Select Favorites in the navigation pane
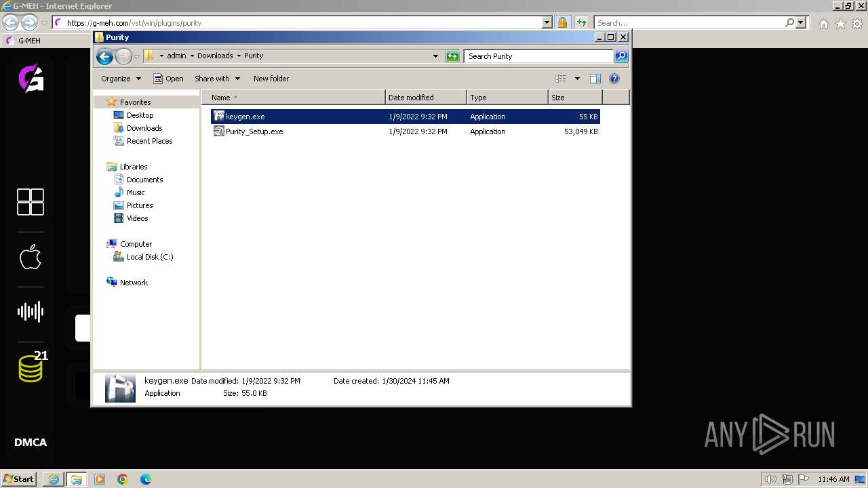Image resolution: width=868 pixels, height=488 pixels. pyautogui.click(x=135, y=102)
